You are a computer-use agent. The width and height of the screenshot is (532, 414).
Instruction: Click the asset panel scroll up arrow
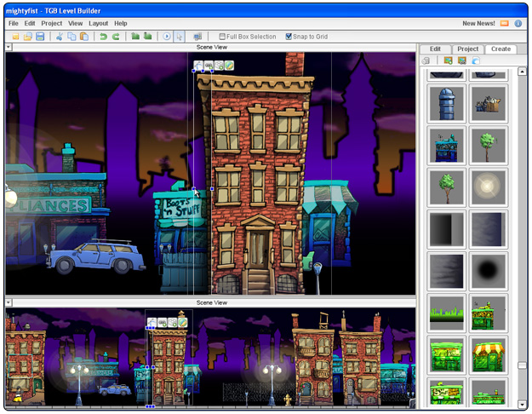[522, 72]
